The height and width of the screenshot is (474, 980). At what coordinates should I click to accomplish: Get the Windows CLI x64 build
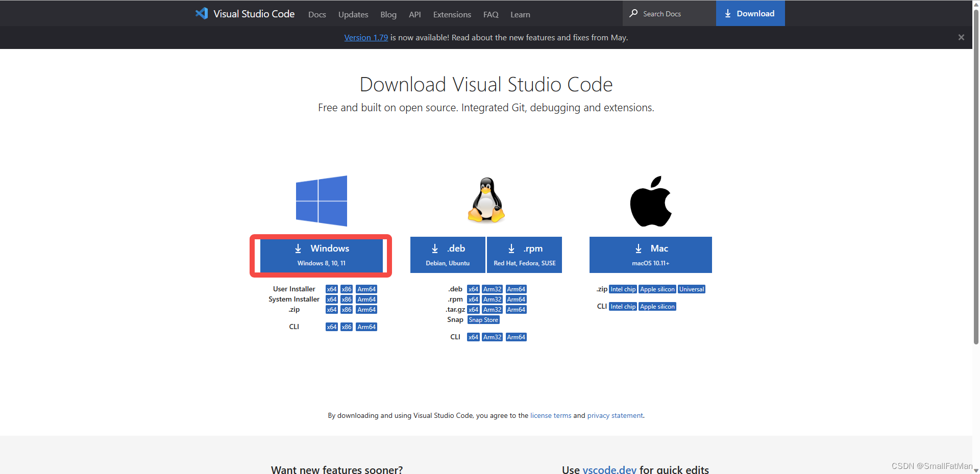[332, 327]
